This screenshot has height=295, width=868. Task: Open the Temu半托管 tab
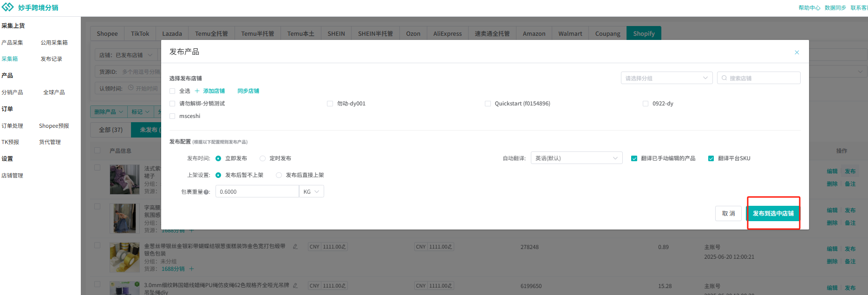tap(258, 33)
